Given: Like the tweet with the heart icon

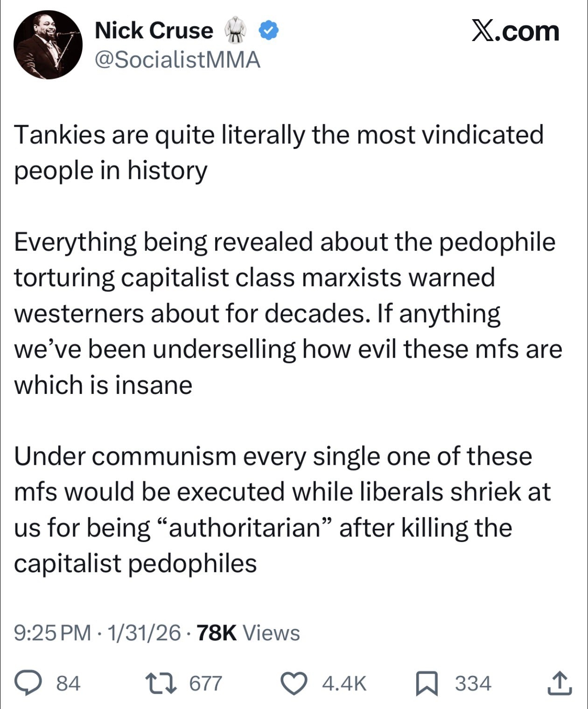Looking at the screenshot, I should pos(295,683).
